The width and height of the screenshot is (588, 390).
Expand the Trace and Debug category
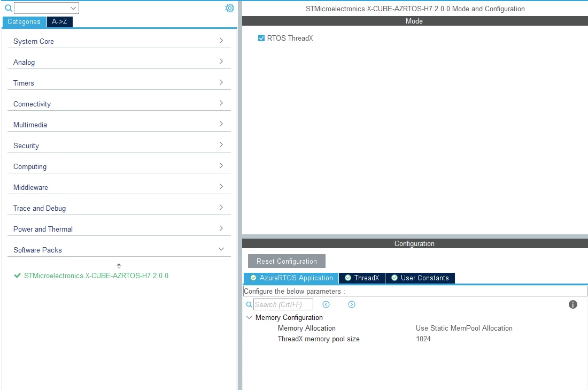tap(119, 208)
